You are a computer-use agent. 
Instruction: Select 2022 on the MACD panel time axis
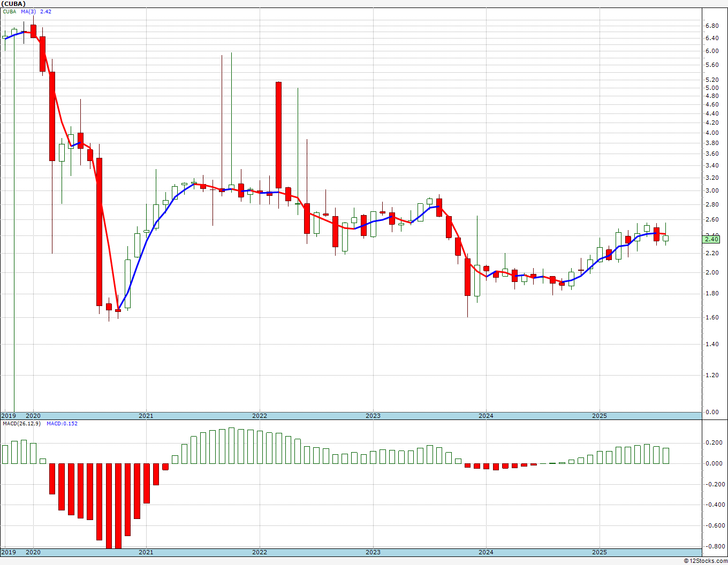[x=260, y=552]
